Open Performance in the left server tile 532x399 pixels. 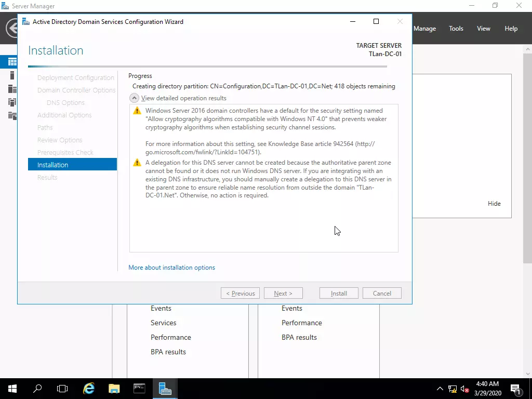coord(170,337)
